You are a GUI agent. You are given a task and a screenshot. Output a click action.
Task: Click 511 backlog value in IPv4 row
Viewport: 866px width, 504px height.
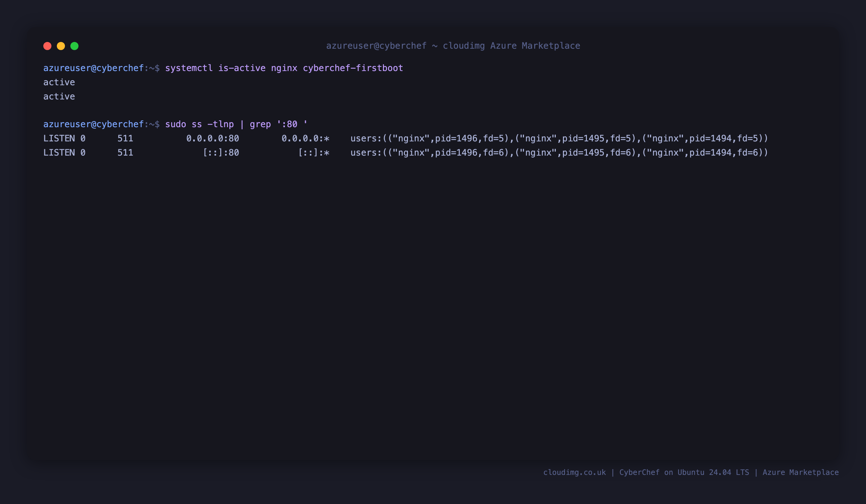point(126,138)
